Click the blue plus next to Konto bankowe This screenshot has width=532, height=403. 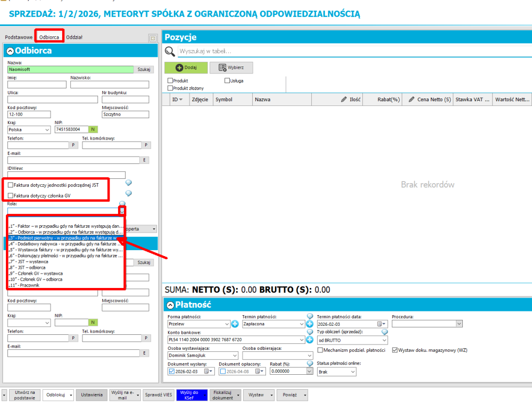click(310, 340)
